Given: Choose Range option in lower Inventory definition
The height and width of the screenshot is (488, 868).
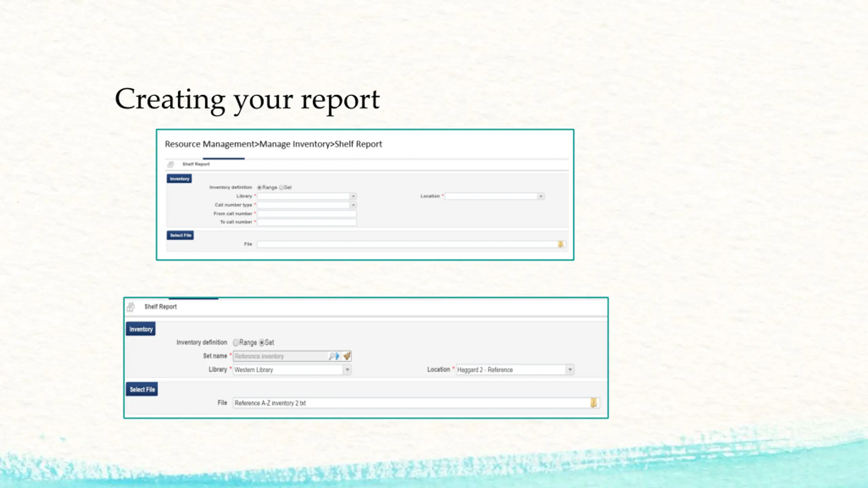Looking at the screenshot, I should click(x=236, y=343).
